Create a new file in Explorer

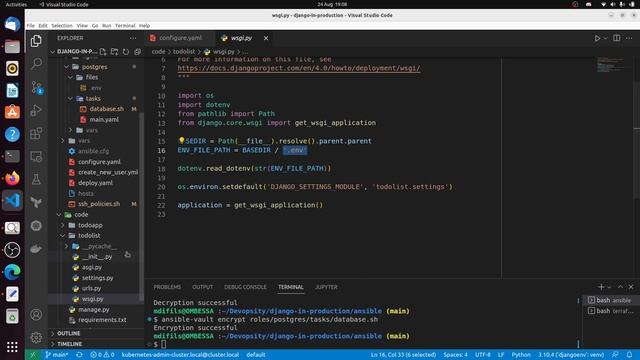click(x=103, y=51)
